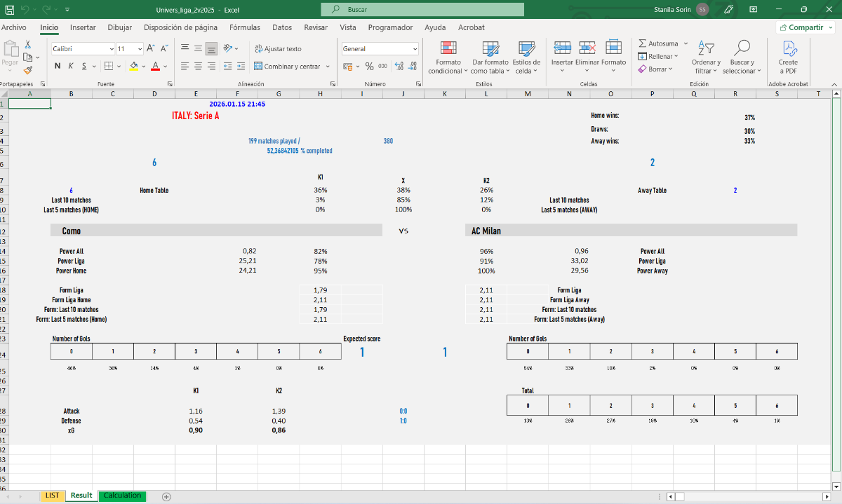This screenshot has width=842, height=504.
Task: Switch to the Datos ribbon tab
Action: click(282, 27)
